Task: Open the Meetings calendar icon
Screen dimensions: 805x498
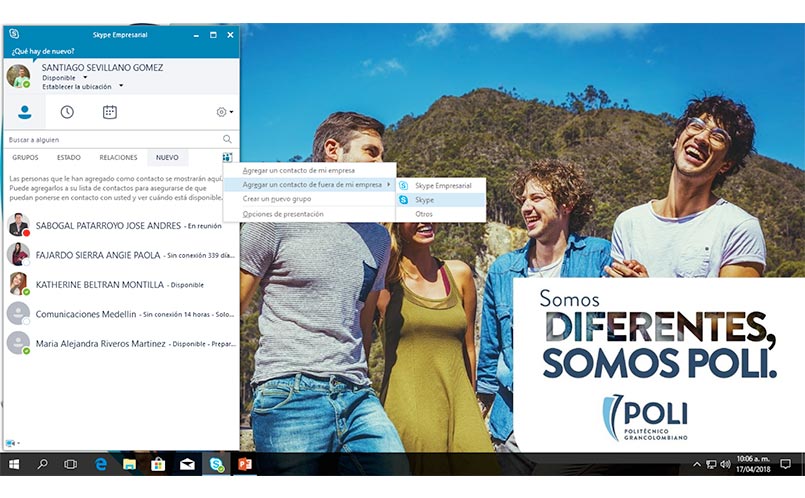Action: (109, 112)
